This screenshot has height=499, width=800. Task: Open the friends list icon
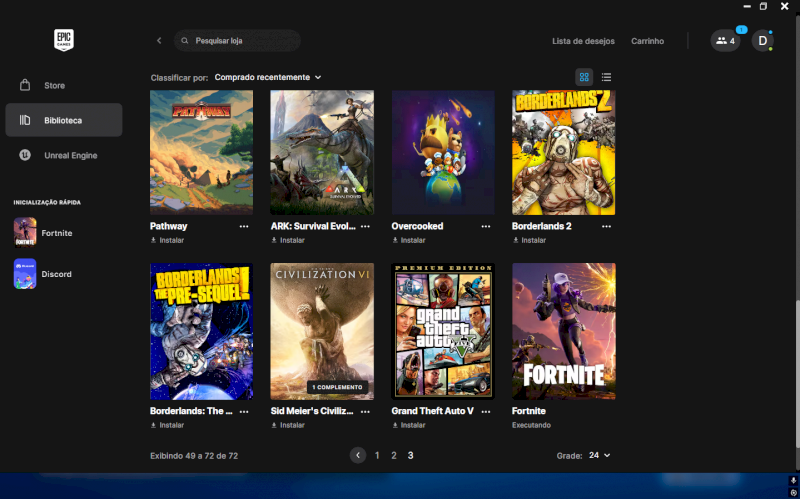tap(725, 41)
